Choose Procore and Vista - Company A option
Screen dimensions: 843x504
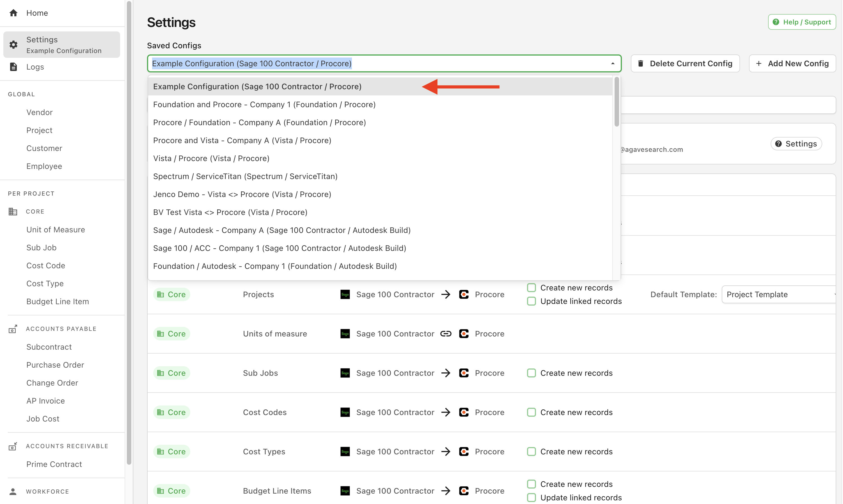380,141
